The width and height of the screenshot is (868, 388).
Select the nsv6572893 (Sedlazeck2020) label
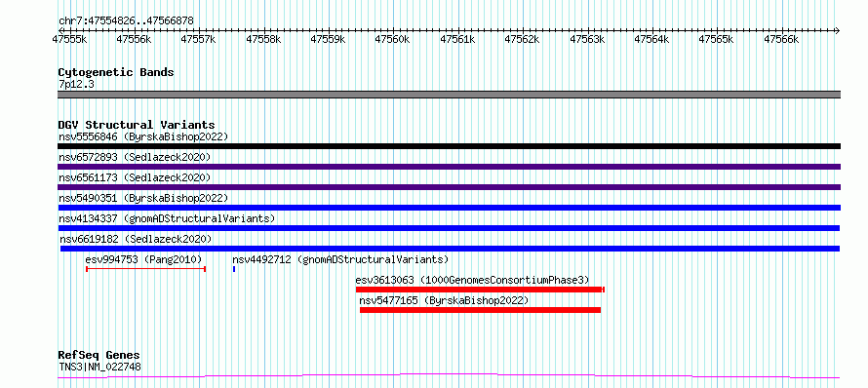pos(135,157)
